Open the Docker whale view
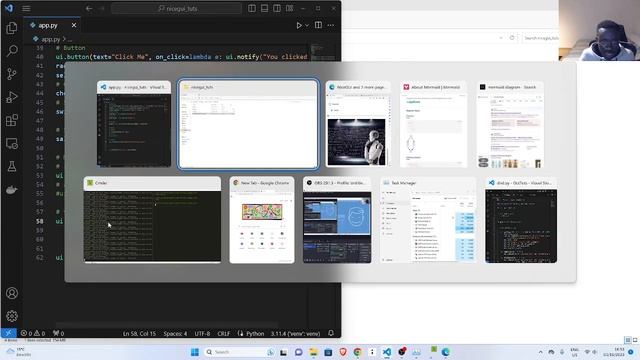This screenshot has width=640, height=360. pyautogui.click(x=12, y=189)
